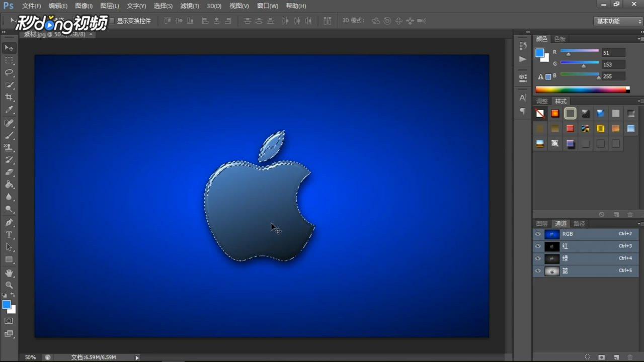Select the Paint Bucket tool
644x362 pixels.
[x=9, y=185]
